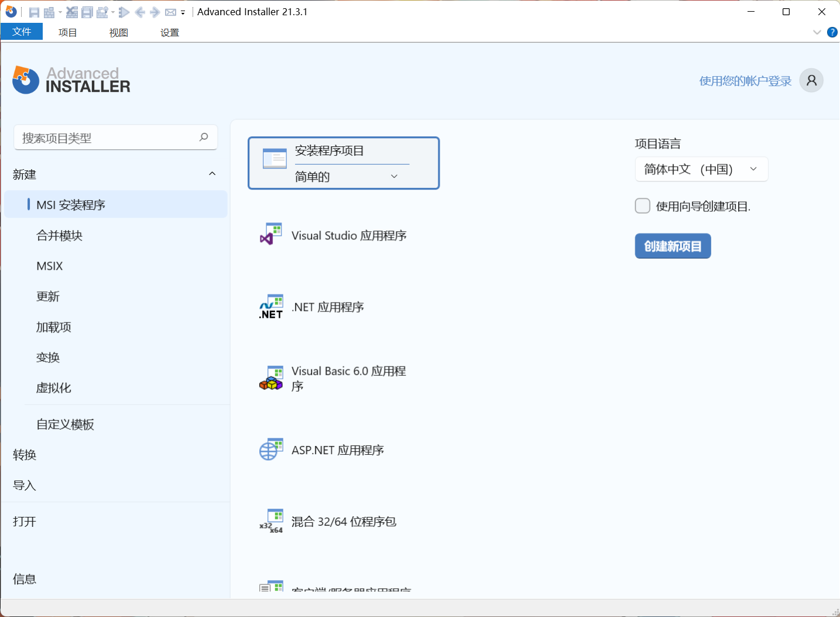This screenshot has height=617, width=840.
Task: Select 合并模块 in the sidebar
Action: pos(59,235)
